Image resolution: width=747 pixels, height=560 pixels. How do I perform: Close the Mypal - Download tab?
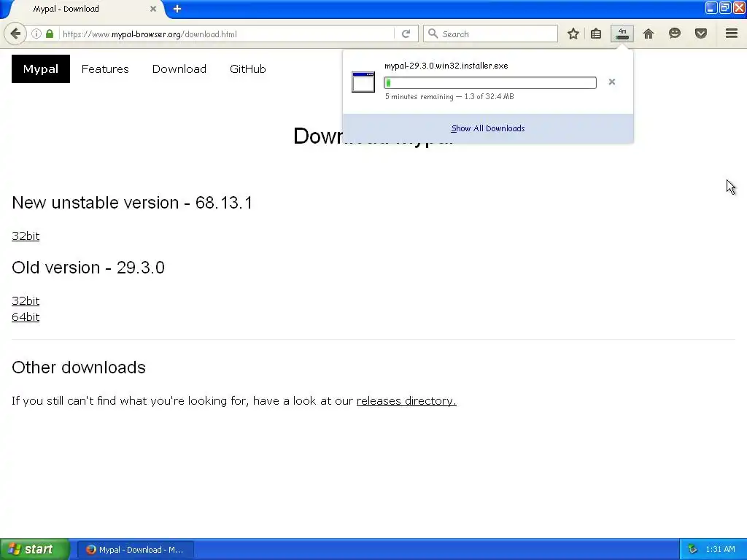pos(153,9)
